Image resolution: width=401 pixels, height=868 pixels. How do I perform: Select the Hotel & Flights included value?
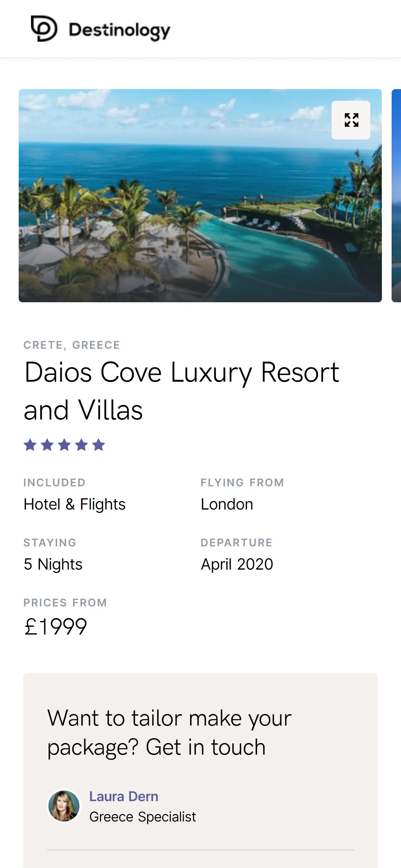(x=75, y=504)
